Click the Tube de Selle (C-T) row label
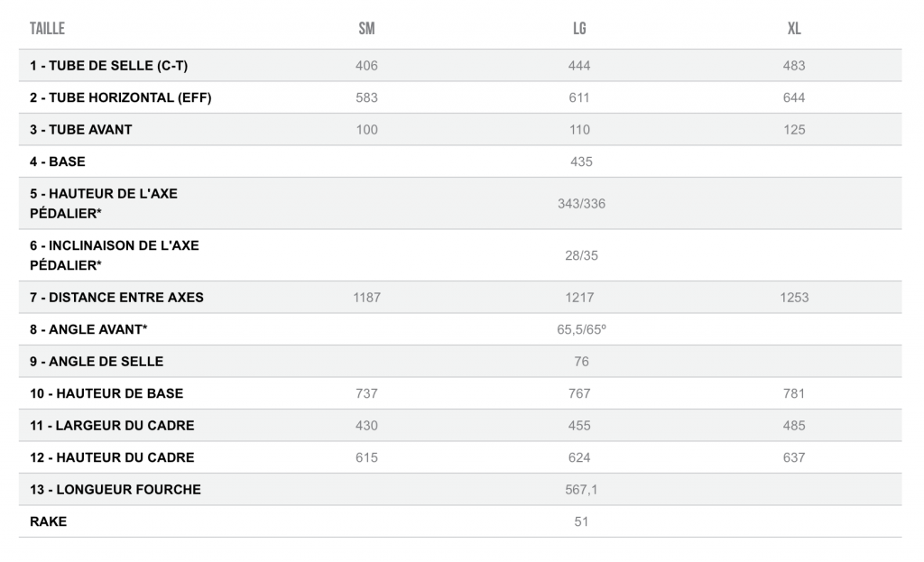The height and width of the screenshot is (562, 924). pyautogui.click(x=109, y=66)
